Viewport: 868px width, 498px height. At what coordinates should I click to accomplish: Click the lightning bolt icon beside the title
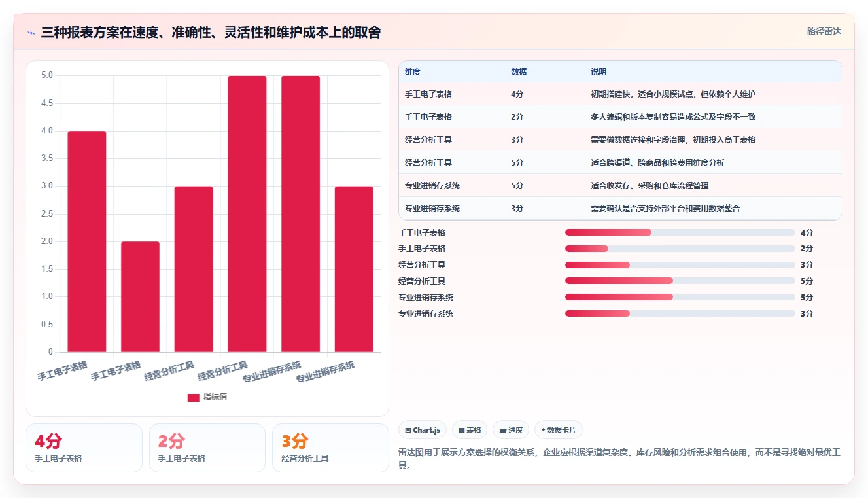click(31, 33)
